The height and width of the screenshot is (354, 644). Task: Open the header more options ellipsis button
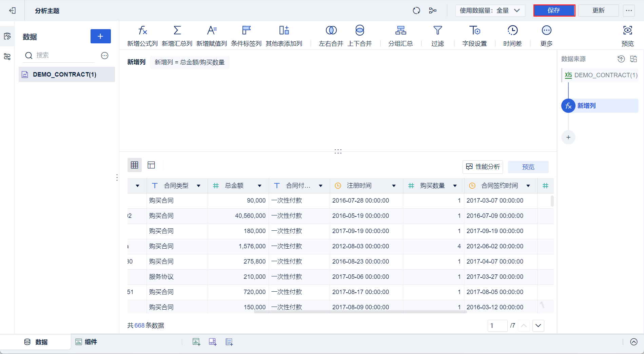[629, 11]
